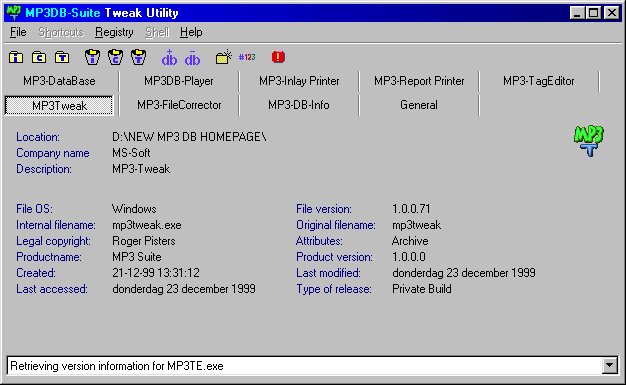Click the location path D:\NEW MP3 DB HOMEPAGE\
Image resolution: width=626 pixels, height=385 pixels.
pyautogui.click(x=189, y=137)
